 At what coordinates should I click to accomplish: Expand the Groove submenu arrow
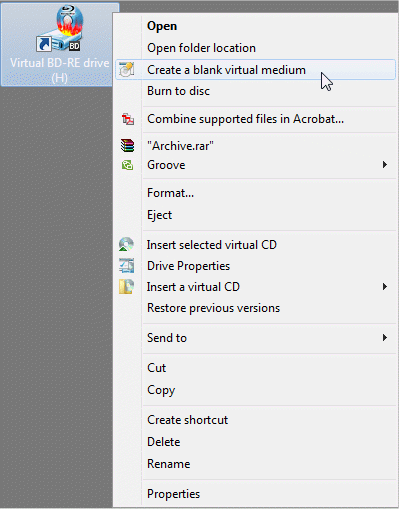[x=385, y=165]
